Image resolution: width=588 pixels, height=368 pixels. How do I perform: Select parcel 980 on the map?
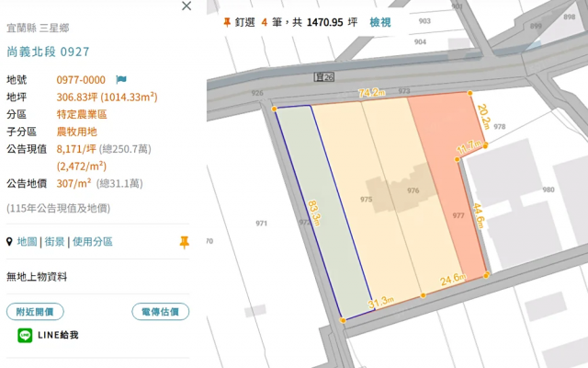[548, 190]
